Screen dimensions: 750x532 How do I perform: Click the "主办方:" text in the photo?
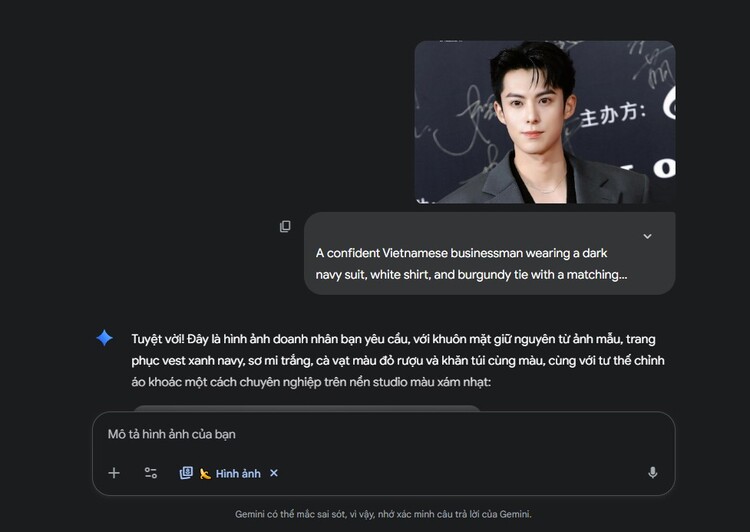coord(613,115)
